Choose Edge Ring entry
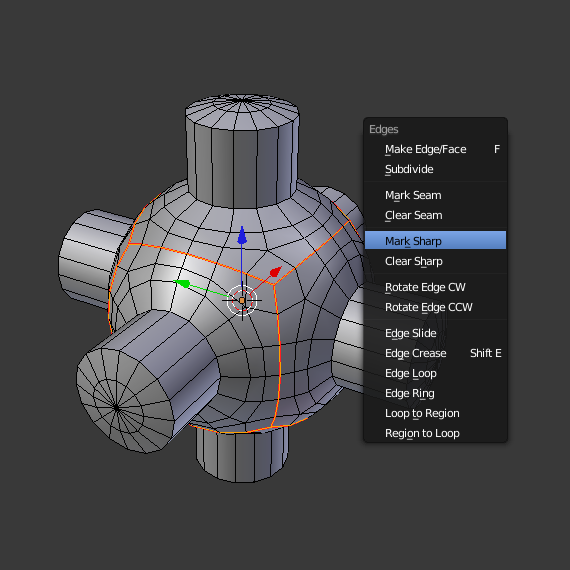 pyautogui.click(x=435, y=394)
